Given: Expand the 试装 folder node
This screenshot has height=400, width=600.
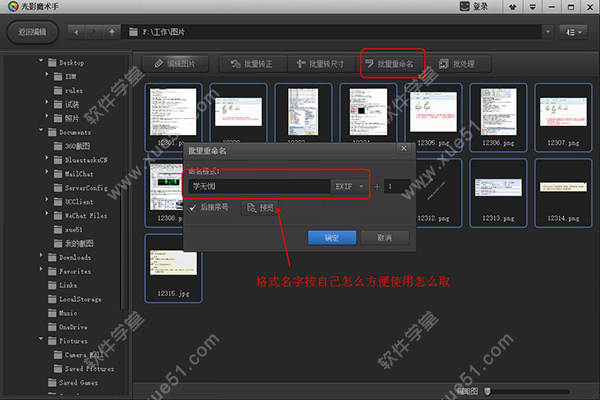Looking at the screenshot, I should 47,102.
